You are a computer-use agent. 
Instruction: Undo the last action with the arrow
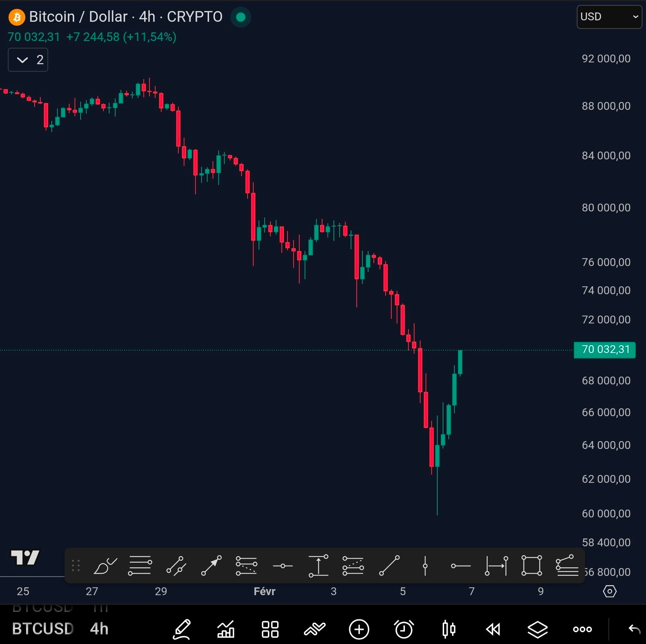coord(635,629)
